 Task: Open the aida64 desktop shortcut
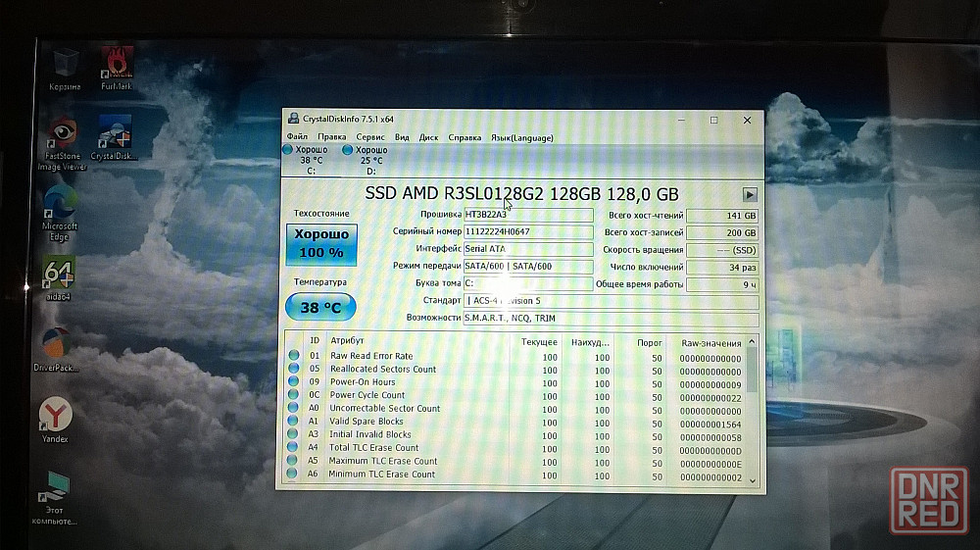58,278
